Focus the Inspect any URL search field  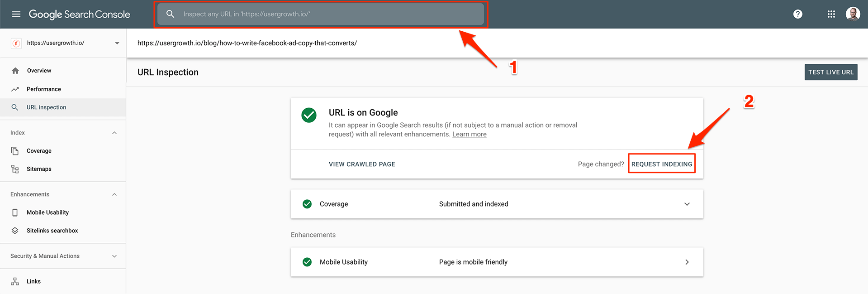321,14
